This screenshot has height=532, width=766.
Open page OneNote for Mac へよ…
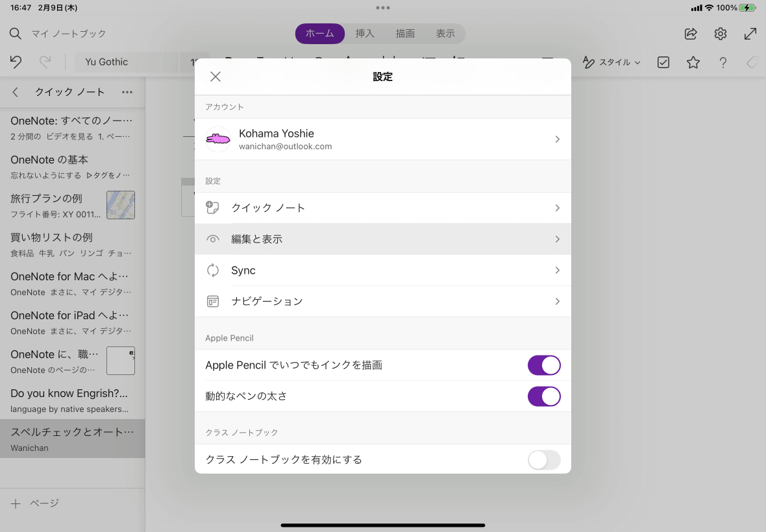pyautogui.click(x=72, y=284)
